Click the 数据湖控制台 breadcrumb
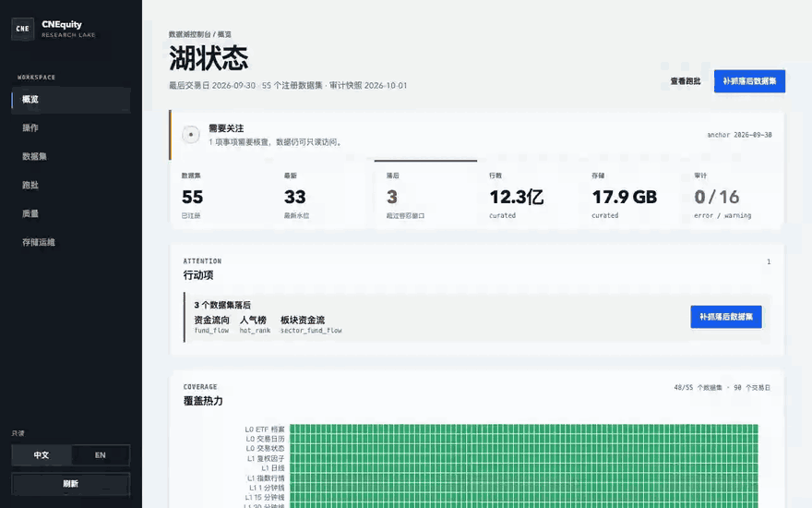812x508 pixels. (x=189, y=34)
